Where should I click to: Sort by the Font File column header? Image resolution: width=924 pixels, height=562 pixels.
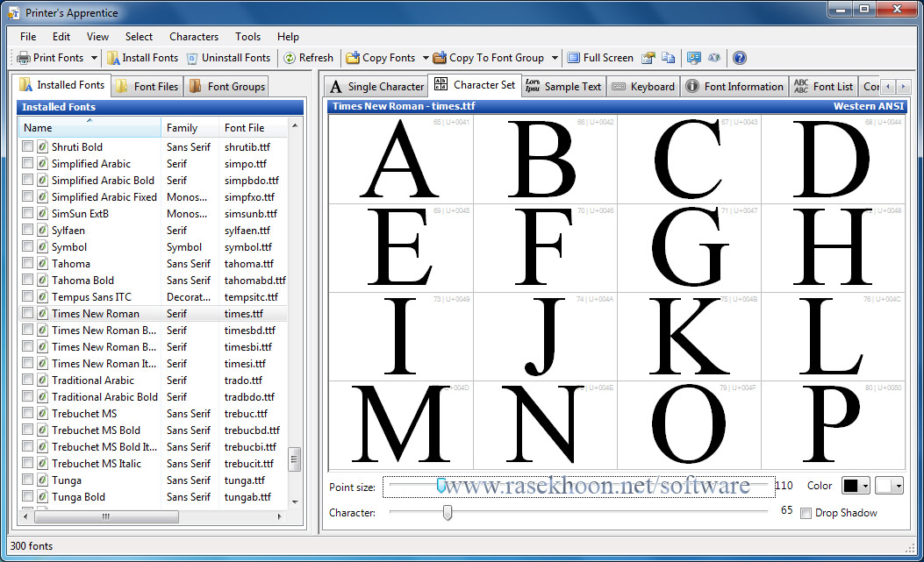point(254,127)
